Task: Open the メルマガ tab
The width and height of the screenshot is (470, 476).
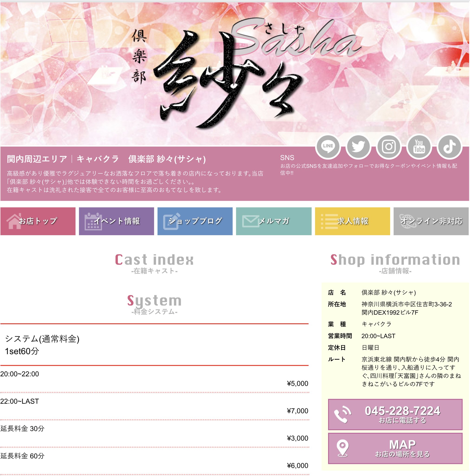Action: (x=274, y=221)
